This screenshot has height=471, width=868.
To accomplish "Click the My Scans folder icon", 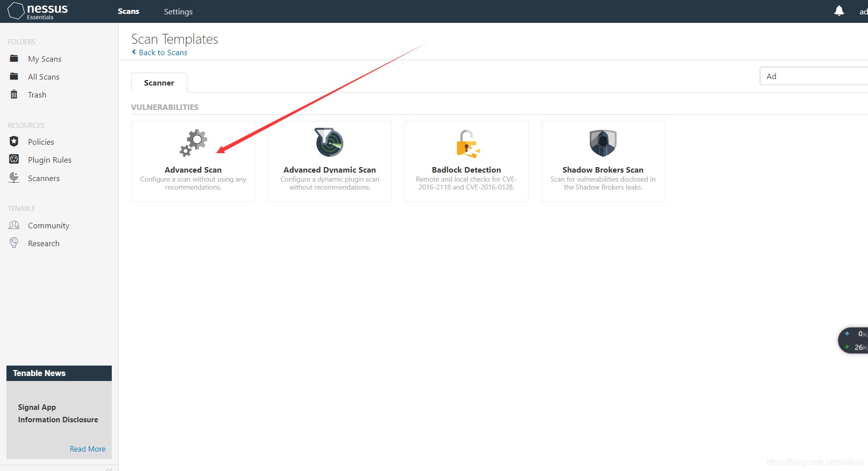I will (14, 59).
